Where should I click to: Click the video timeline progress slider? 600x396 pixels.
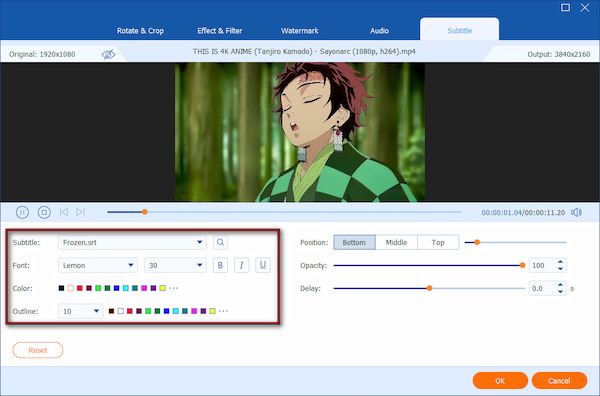[284, 212]
